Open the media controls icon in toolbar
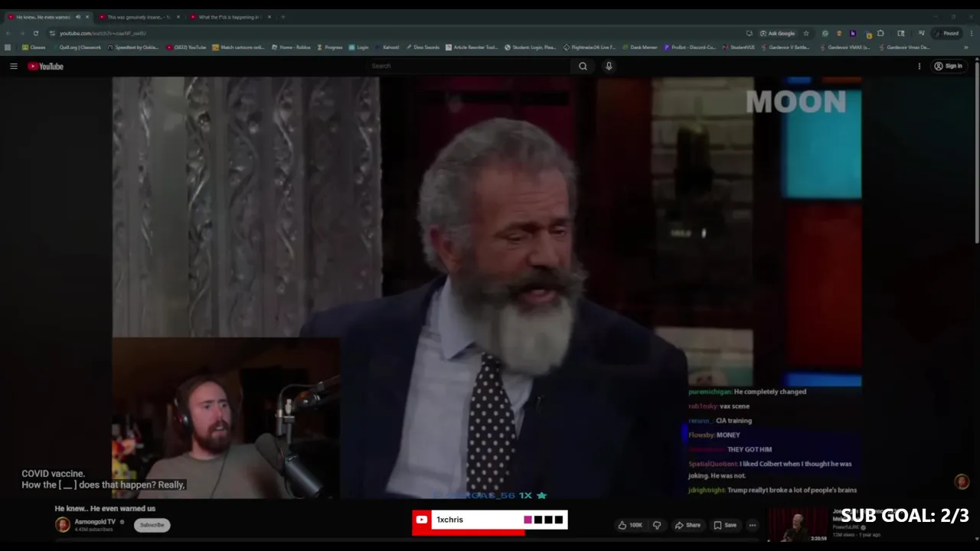Image resolution: width=980 pixels, height=551 pixels. point(921,34)
